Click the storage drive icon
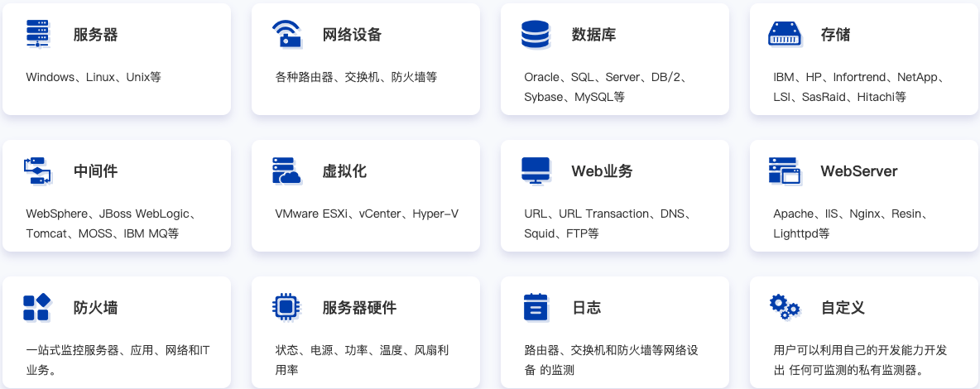This screenshot has width=980, height=389. pos(785,34)
